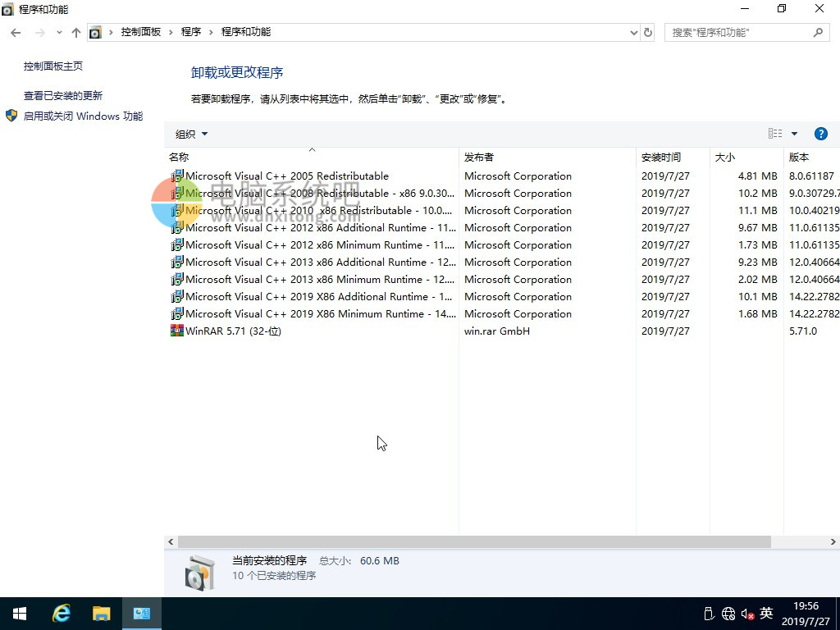Click the Forward navigation arrow
Screen dimensions: 840x630
[x=39, y=33]
